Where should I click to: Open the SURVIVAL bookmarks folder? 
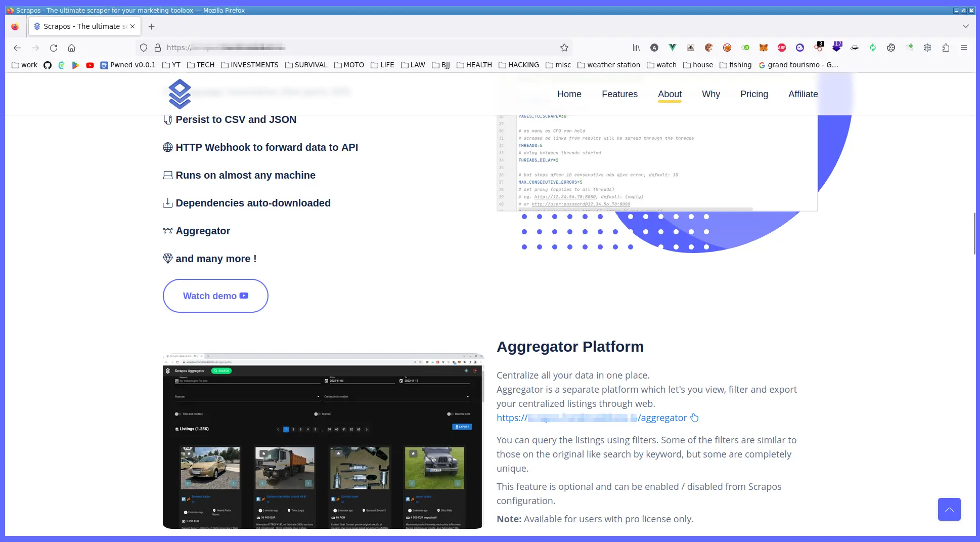[x=306, y=65]
